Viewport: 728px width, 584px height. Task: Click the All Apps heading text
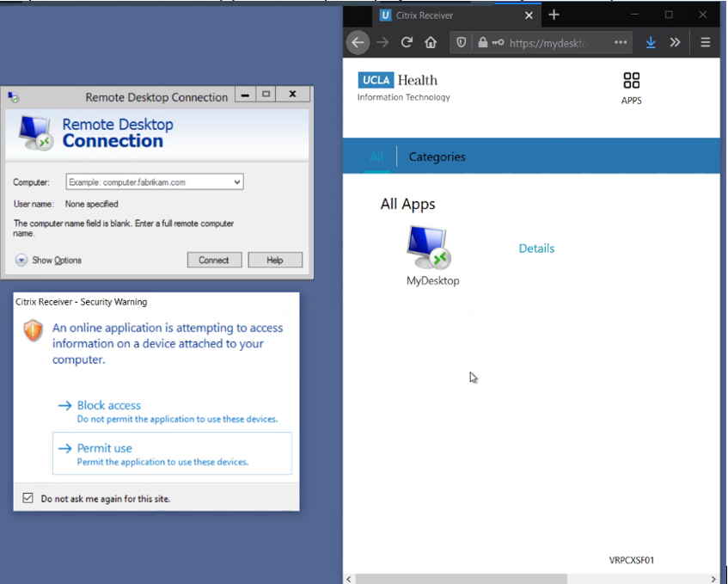coord(407,204)
